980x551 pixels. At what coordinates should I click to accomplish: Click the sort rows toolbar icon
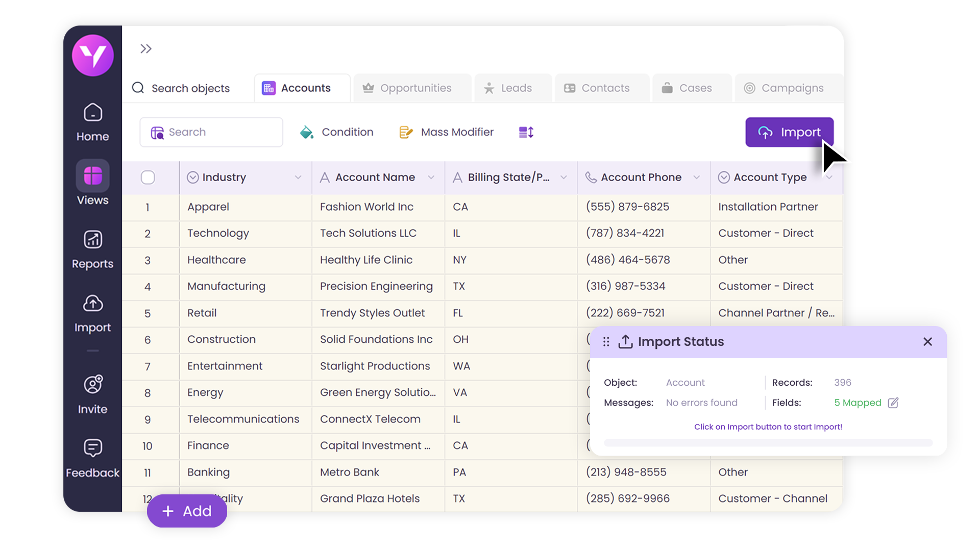tap(526, 132)
